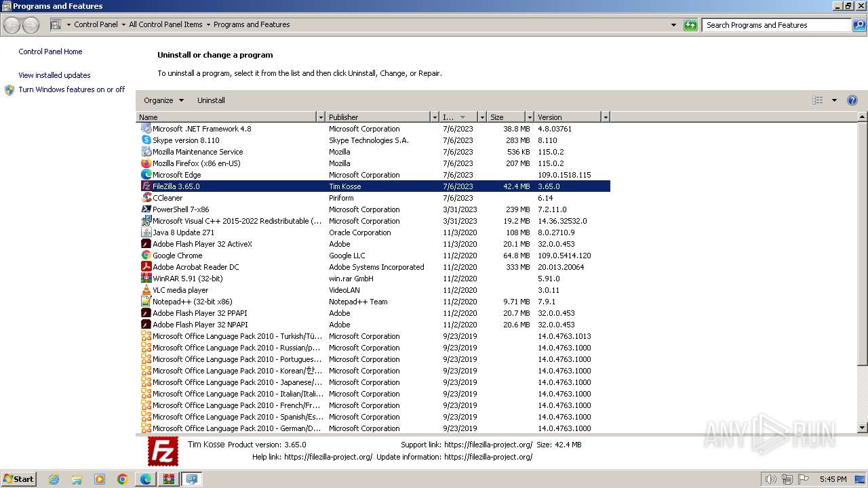
Task: Click the volume speaker tray icon
Action: 770,479
